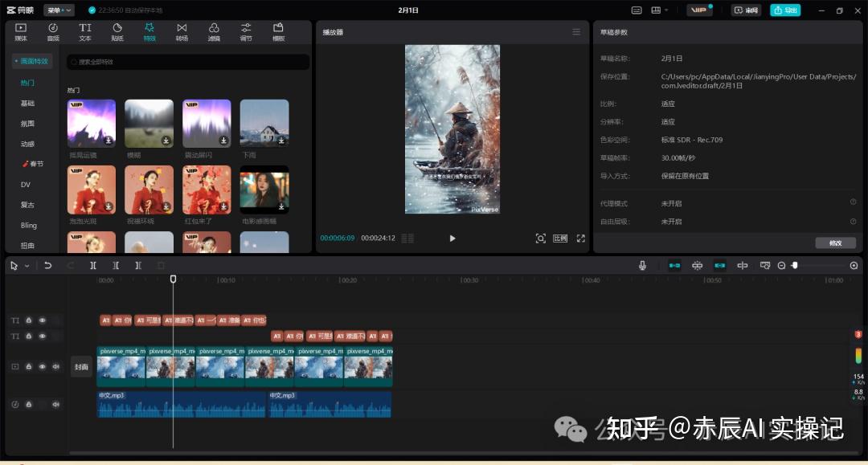Undo the last timeline action
The height and width of the screenshot is (465, 868).
[x=47, y=265]
